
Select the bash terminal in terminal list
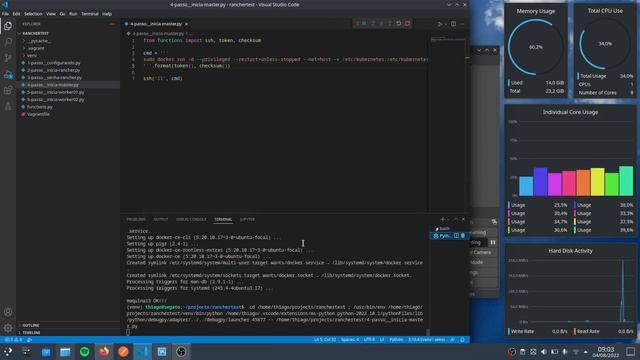[448, 229]
